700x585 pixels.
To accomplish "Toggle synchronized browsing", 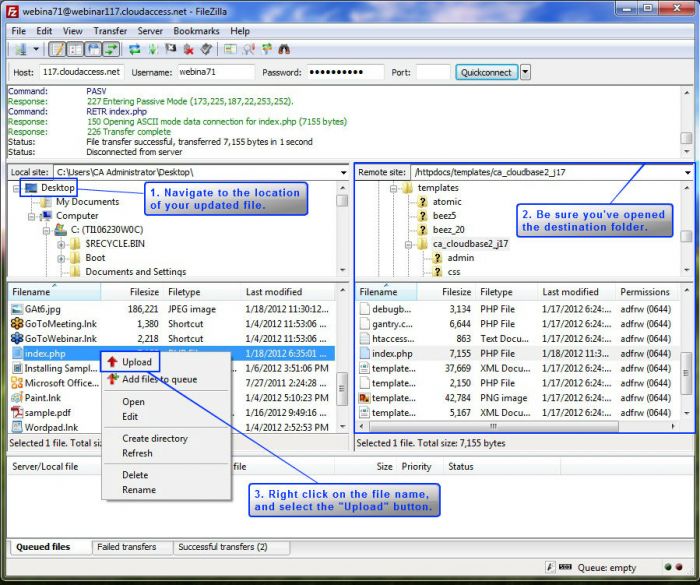I will click(x=267, y=49).
